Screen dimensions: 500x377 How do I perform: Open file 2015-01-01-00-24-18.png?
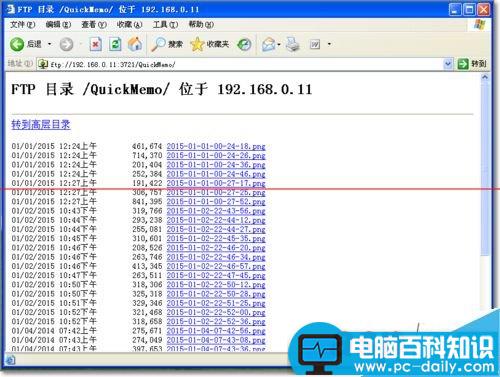216,146
